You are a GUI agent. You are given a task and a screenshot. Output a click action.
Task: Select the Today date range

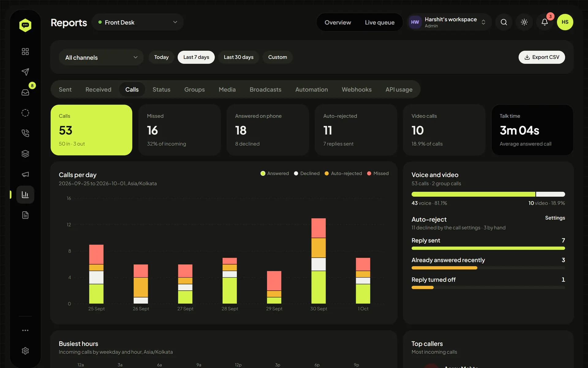click(161, 57)
